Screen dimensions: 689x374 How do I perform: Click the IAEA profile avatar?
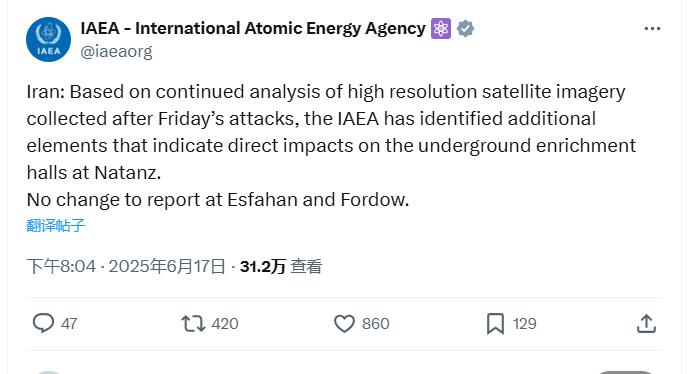(48, 40)
